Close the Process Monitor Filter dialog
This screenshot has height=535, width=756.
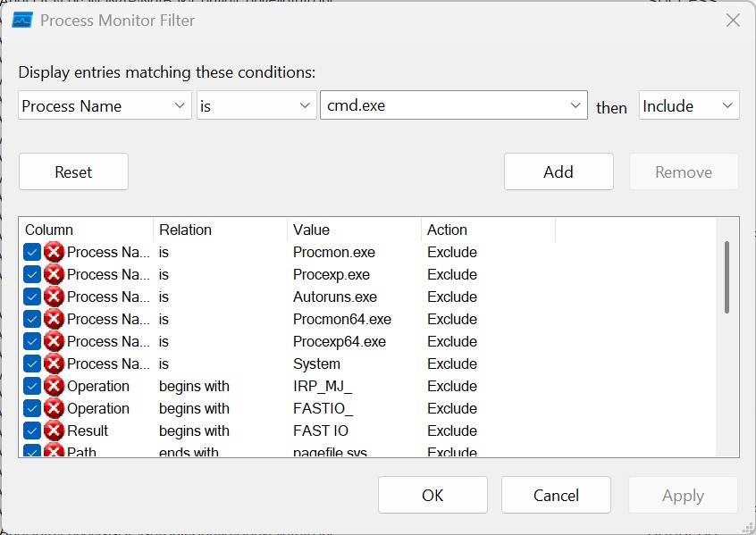click(733, 21)
